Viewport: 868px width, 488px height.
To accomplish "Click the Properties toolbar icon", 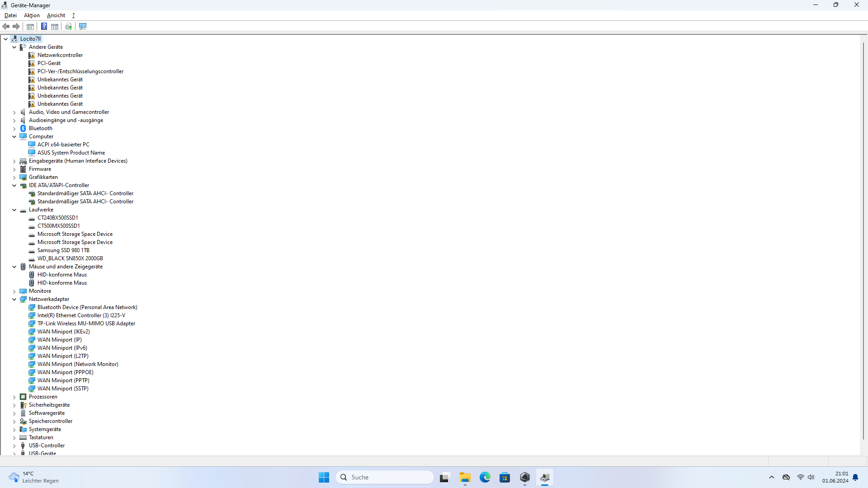I will pos(30,27).
